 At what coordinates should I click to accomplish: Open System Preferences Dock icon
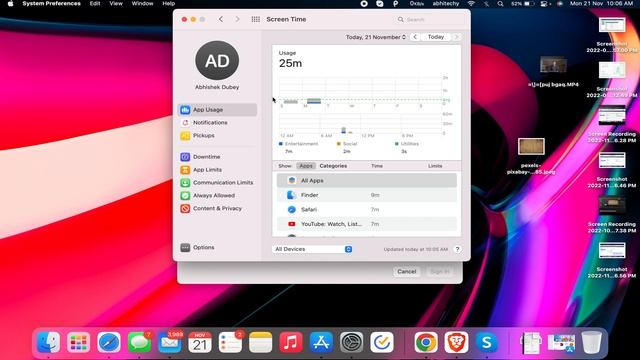[351, 342]
